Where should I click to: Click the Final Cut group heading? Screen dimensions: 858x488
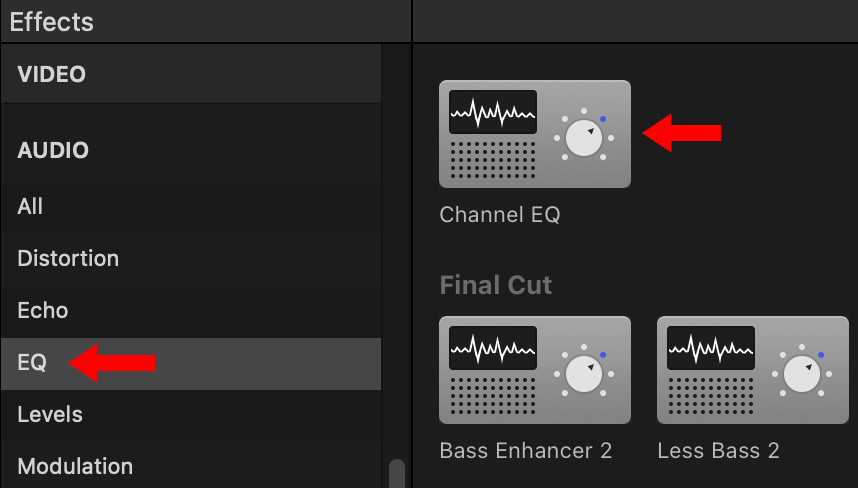pyautogui.click(x=496, y=285)
